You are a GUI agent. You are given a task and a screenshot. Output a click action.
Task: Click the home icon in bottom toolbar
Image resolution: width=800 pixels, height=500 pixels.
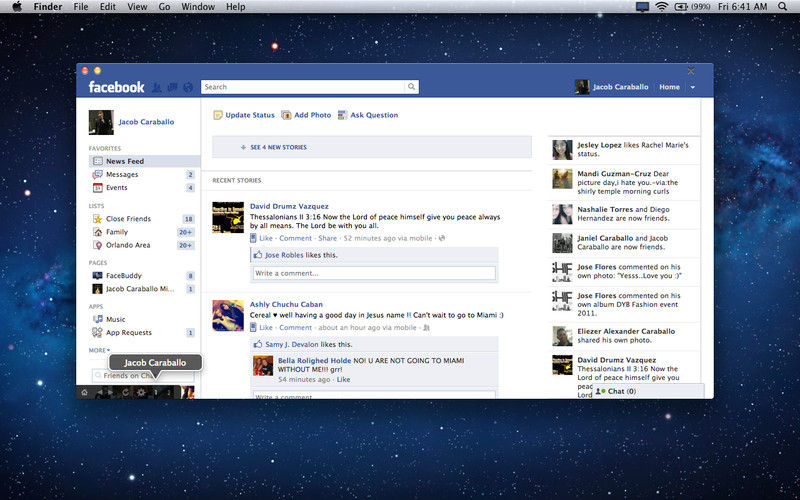click(84, 392)
